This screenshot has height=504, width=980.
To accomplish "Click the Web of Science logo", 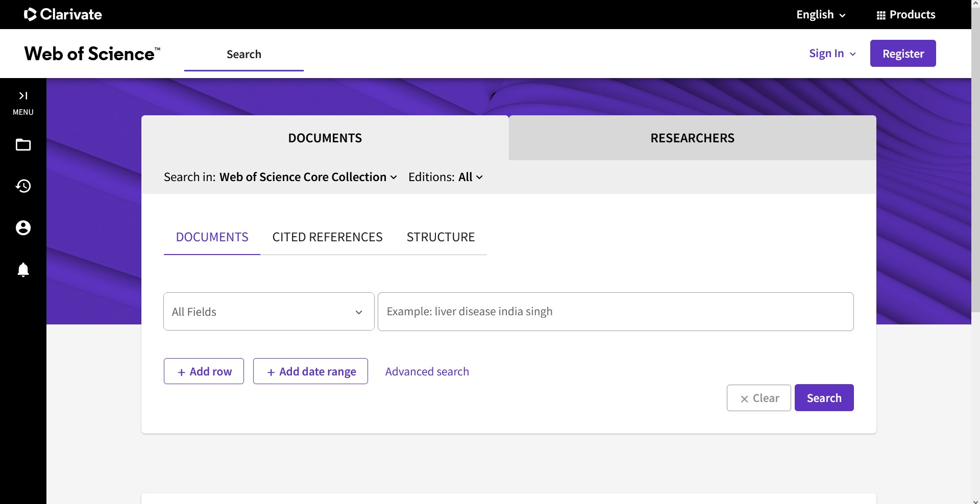I will [92, 54].
